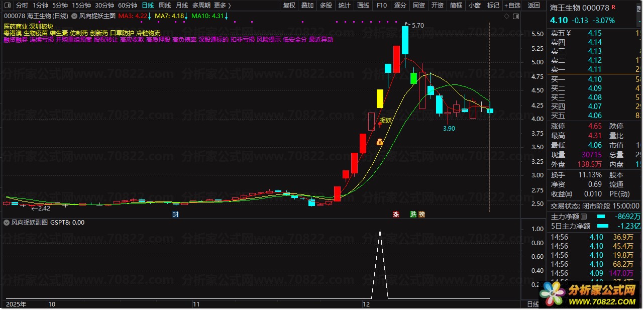Click the 卖一 price 4.11
The image size is (644, 310).
(x=594, y=69)
